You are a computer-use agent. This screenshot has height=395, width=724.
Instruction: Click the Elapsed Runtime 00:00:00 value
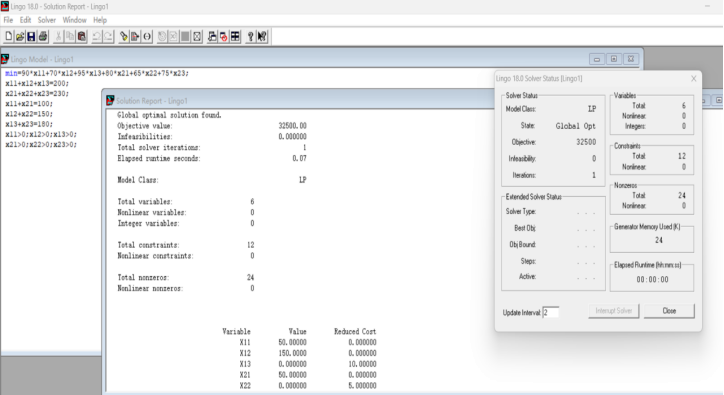click(x=652, y=279)
